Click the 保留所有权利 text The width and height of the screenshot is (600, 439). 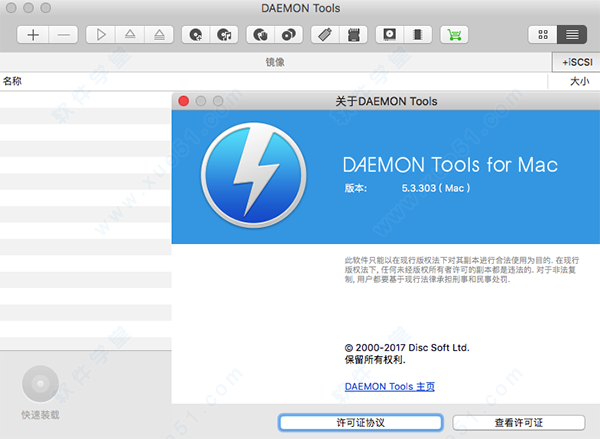(x=375, y=360)
